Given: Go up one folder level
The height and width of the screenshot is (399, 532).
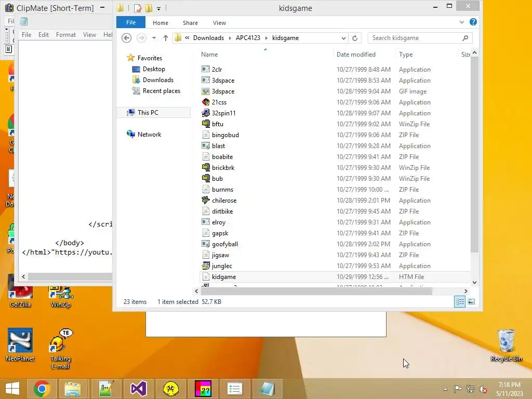Looking at the screenshot, I should point(166,38).
